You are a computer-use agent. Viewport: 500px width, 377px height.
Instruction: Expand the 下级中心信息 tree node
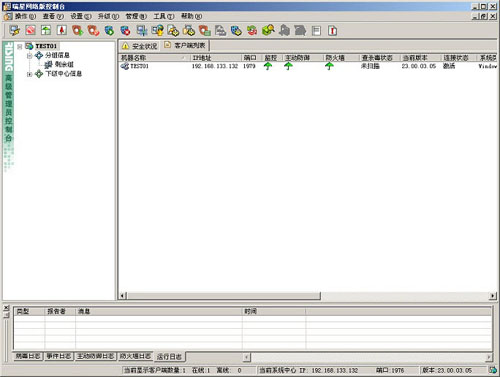click(x=29, y=74)
